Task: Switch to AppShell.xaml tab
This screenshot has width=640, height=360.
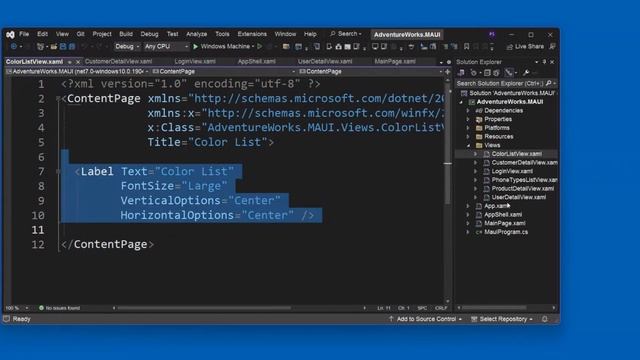Action: [x=256, y=61]
